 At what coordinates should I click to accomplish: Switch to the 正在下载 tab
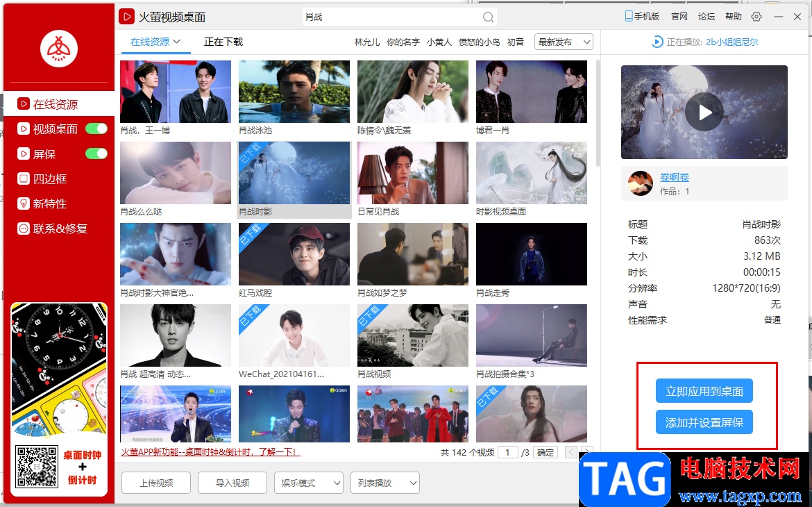click(x=223, y=42)
